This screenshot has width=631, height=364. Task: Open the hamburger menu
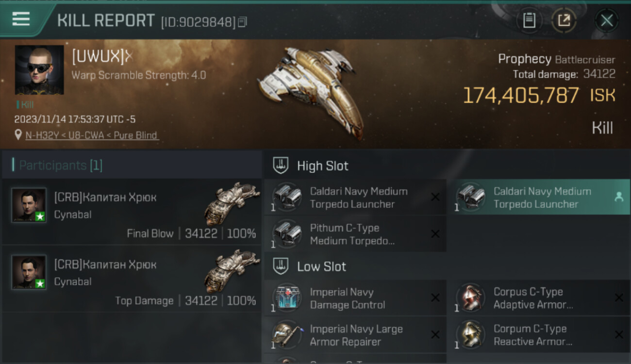click(21, 18)
